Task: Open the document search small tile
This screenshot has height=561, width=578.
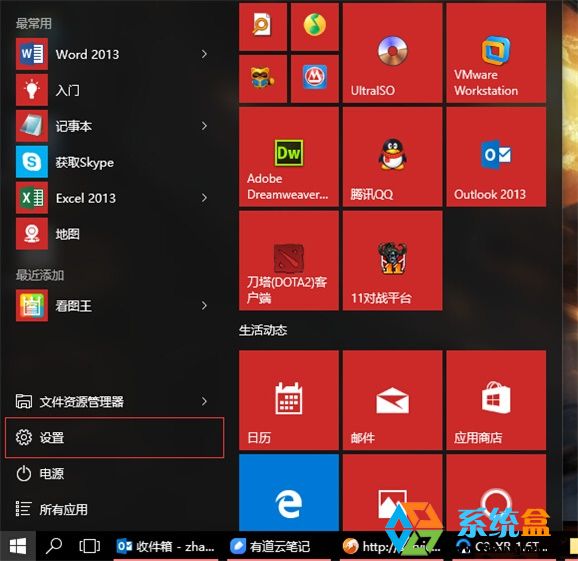Action: (x=263, y=26)
